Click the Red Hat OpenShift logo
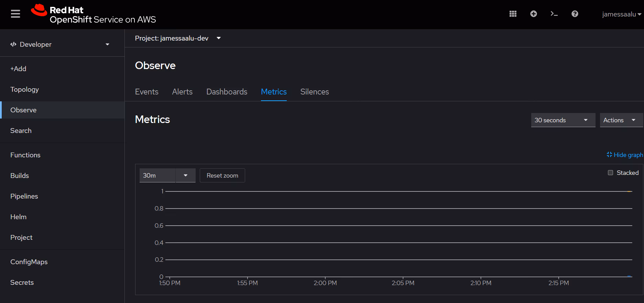 (x=94, y=14)
